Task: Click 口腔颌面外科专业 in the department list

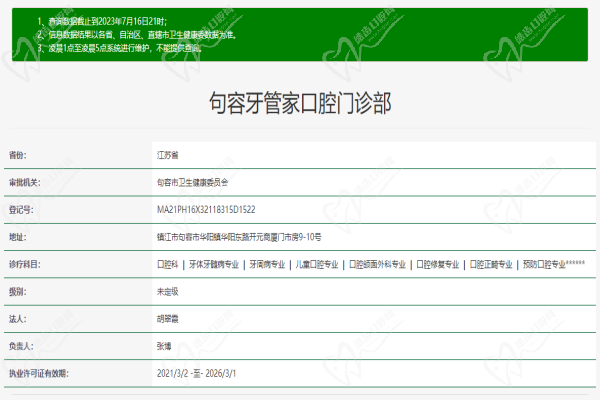Action: pyautogui.click(x=377, y=264)
